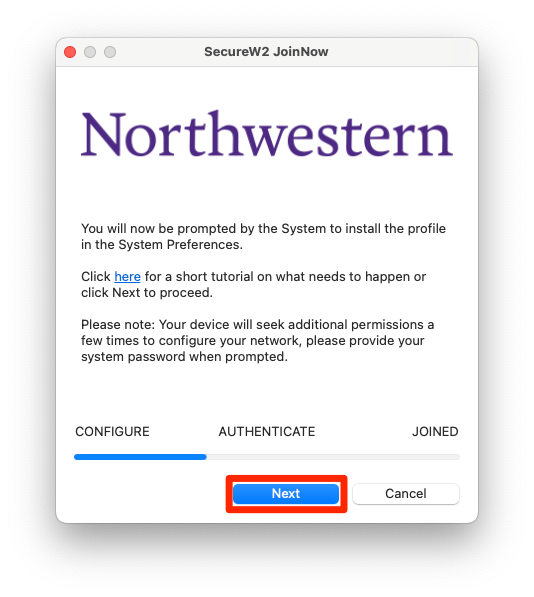Select the JOINED step label

(435, 431)
